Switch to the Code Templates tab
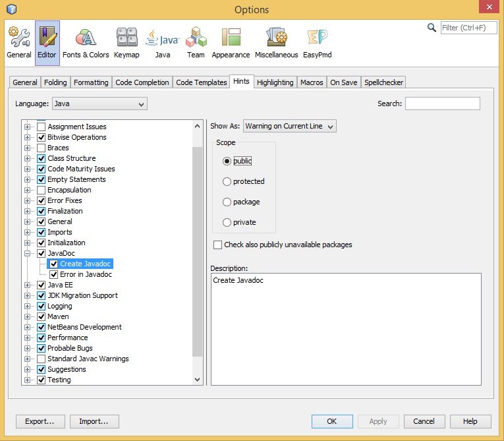 click(x=202, y=82)
